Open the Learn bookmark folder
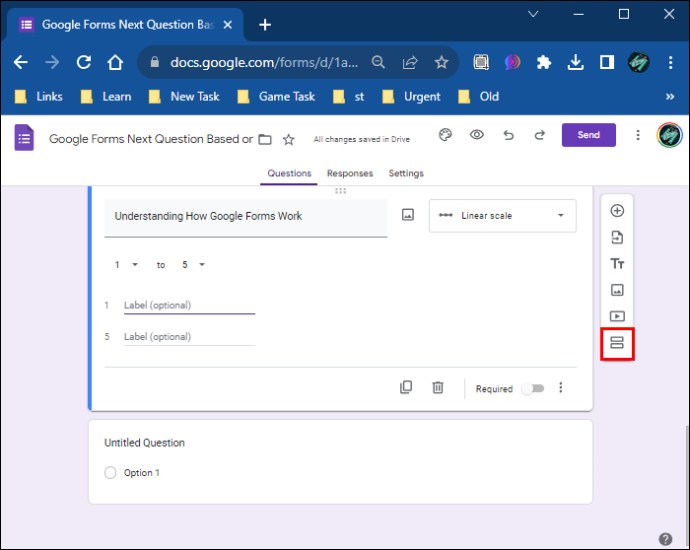Image resolution: width=690 pixels, height=550 pixels. pyautogui.click(x=106, y=96)
